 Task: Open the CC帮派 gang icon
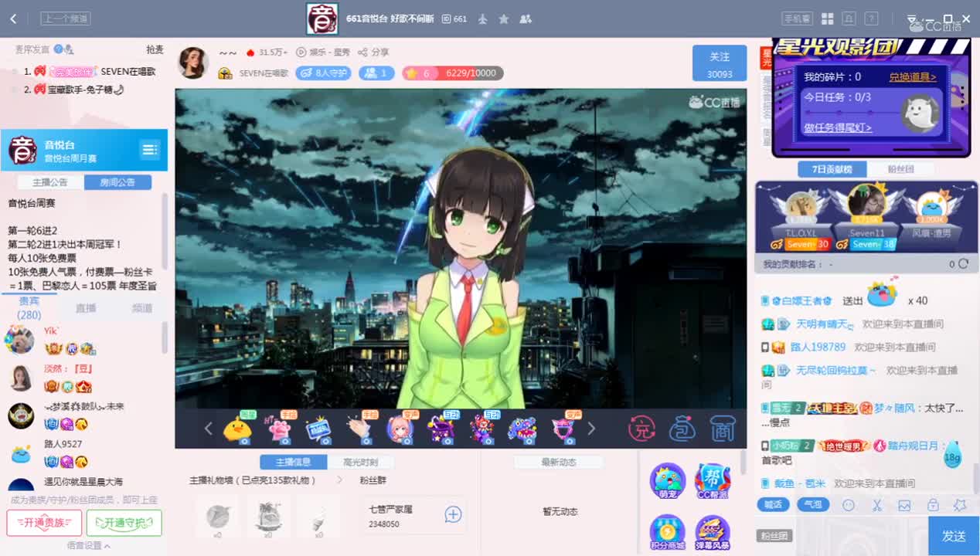tap(713, 481)
